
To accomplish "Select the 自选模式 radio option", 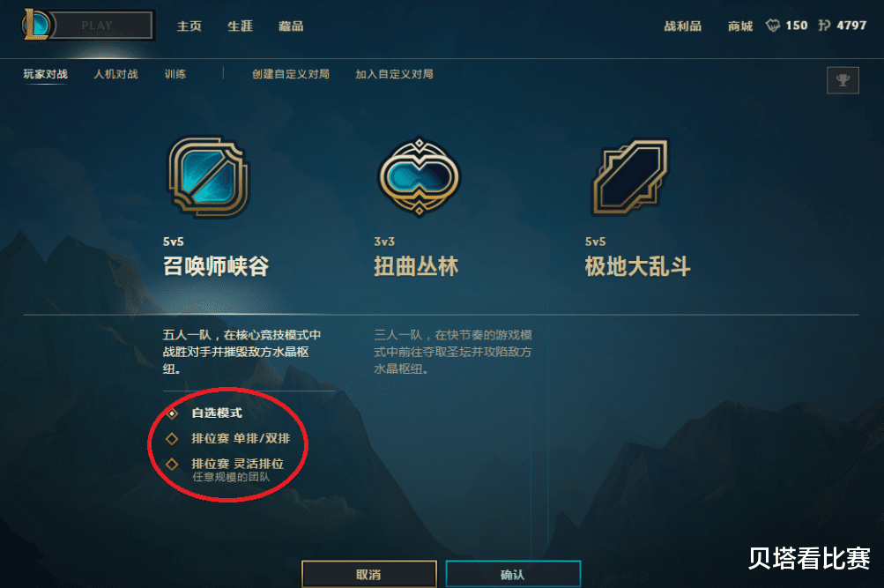I will (x=172, y=413).
